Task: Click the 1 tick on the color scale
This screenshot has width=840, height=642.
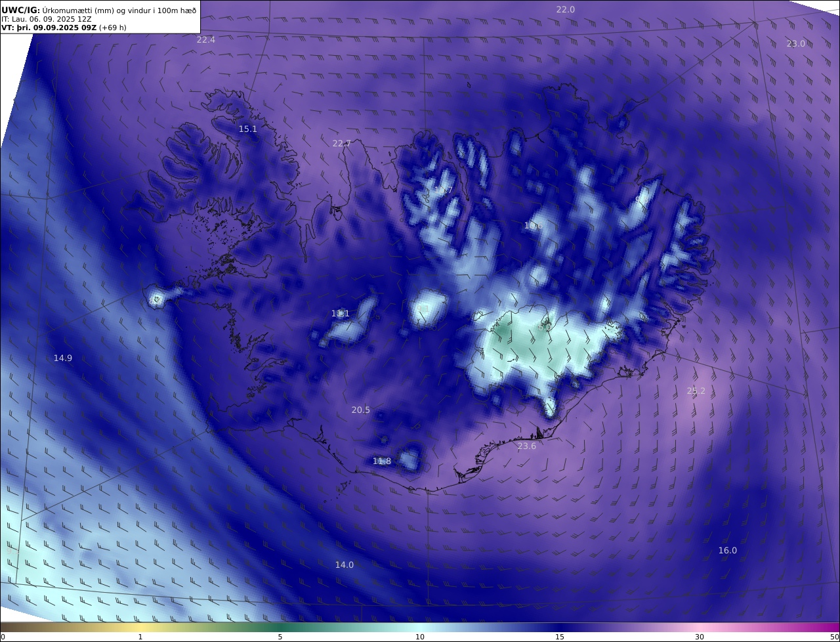Action: (x=140, y=637)
